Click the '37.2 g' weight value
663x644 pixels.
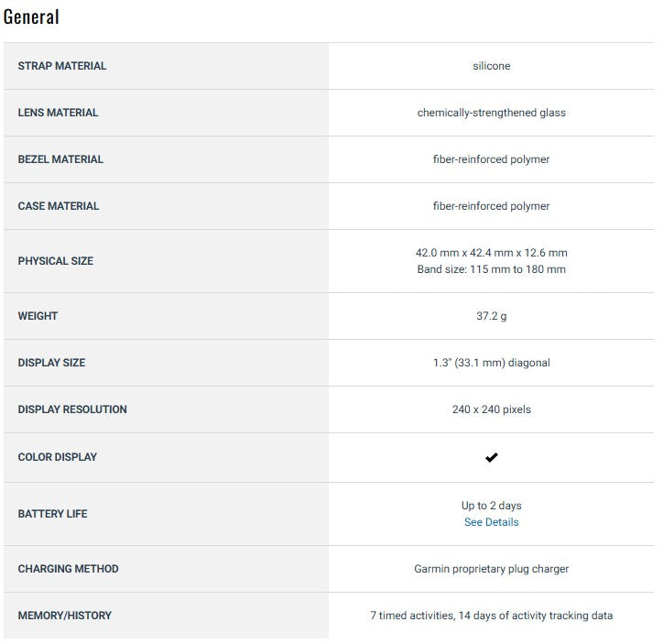click(x=492, y=316)
